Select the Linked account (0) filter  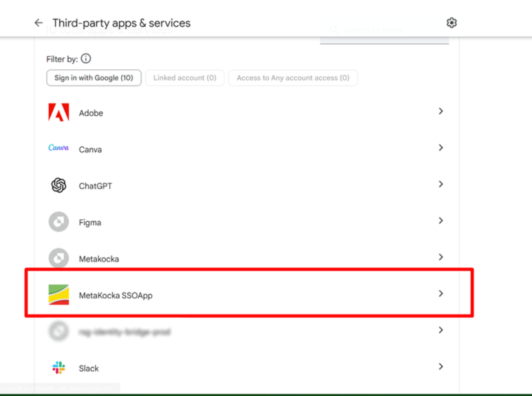click(x=185, y=78)
